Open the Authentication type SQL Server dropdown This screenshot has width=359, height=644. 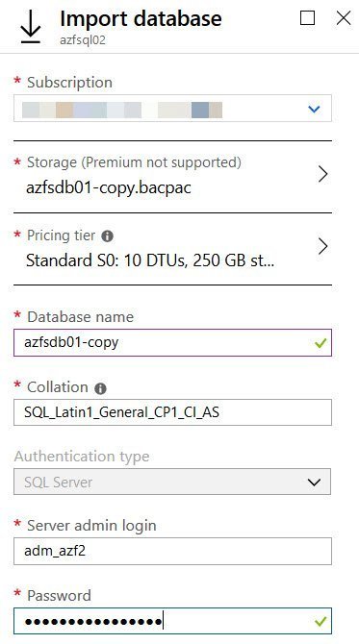(x=172, y=482)
